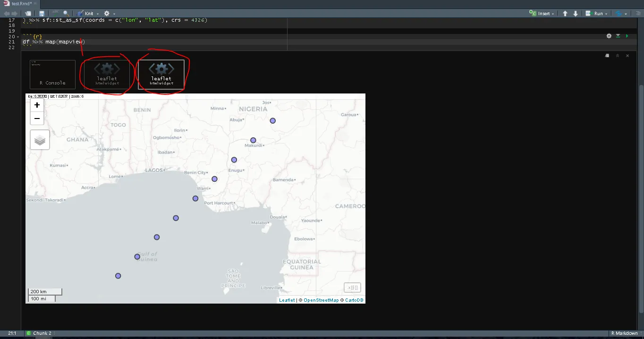Zoom out on the leaflet map
The image size is (644, 339).
pyautogui.click(x=37, y=118)
